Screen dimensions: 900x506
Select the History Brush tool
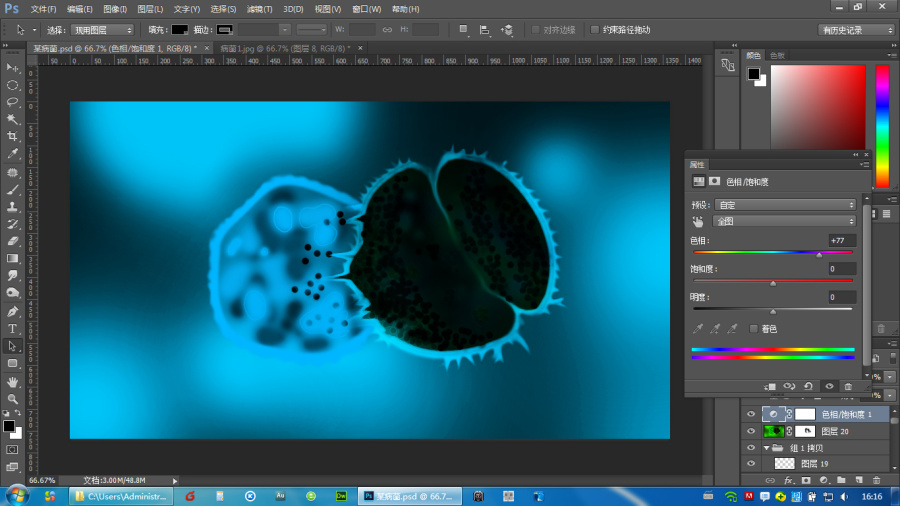12,224
